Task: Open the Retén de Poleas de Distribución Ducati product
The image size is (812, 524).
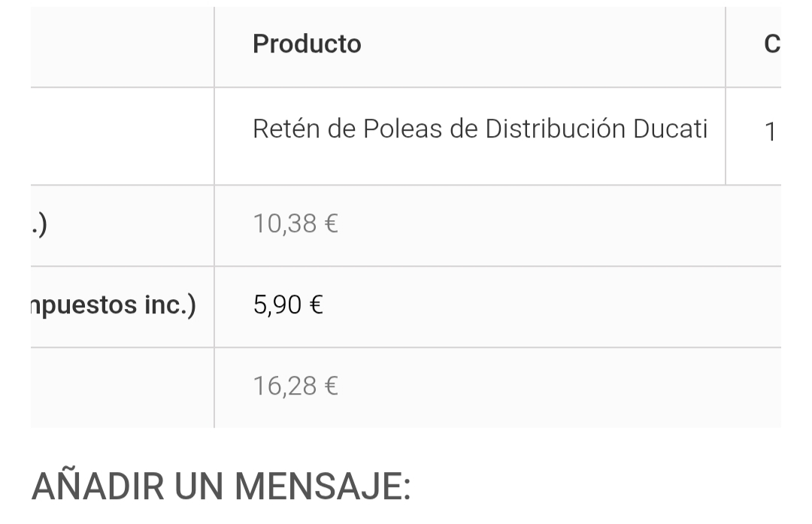Action: [480, 129]
